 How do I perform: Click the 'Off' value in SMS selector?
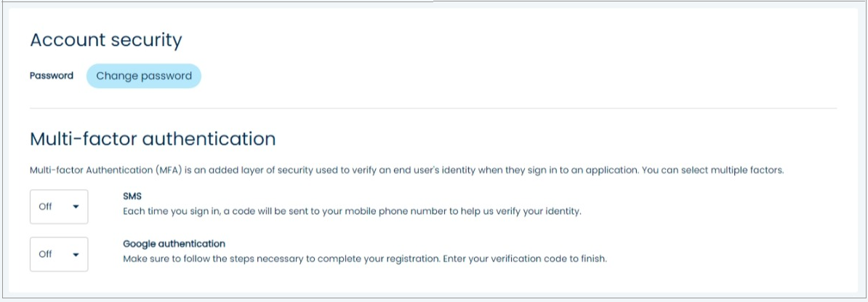coord(46,207)
